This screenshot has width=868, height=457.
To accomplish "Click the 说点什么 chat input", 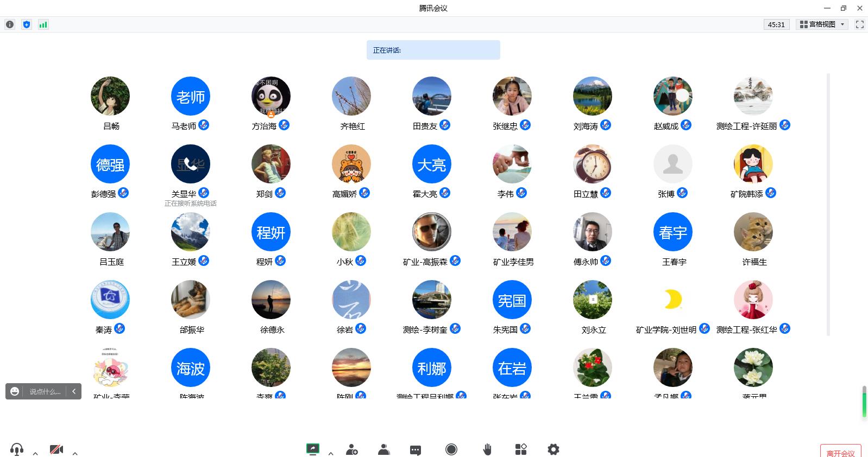I will [x=44, y=391].
